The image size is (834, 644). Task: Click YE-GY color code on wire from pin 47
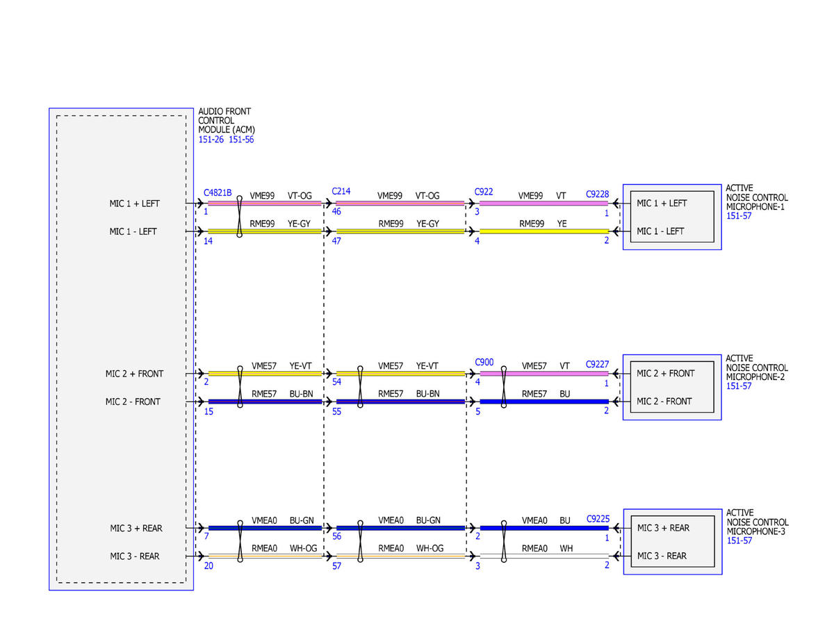(x=427, y=224)
